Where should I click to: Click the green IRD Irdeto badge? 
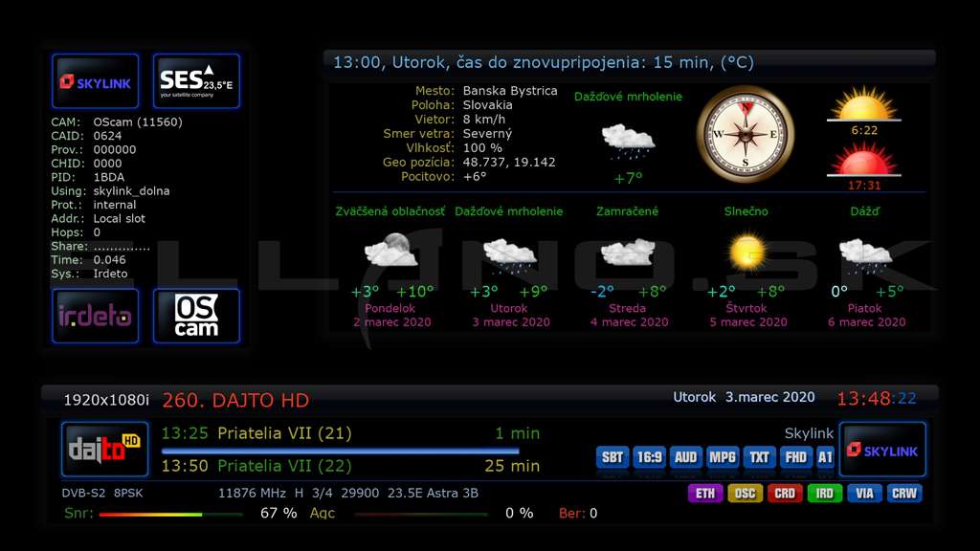tap(824, 494)
